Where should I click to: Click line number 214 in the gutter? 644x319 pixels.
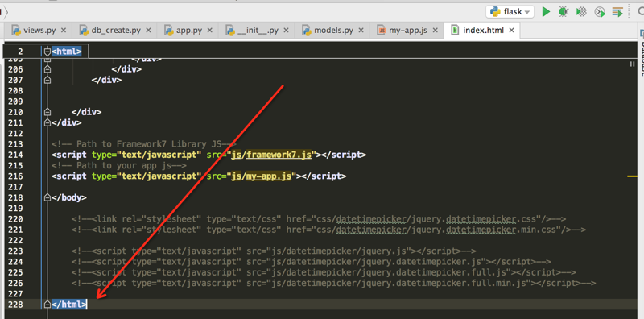[15, 155]
